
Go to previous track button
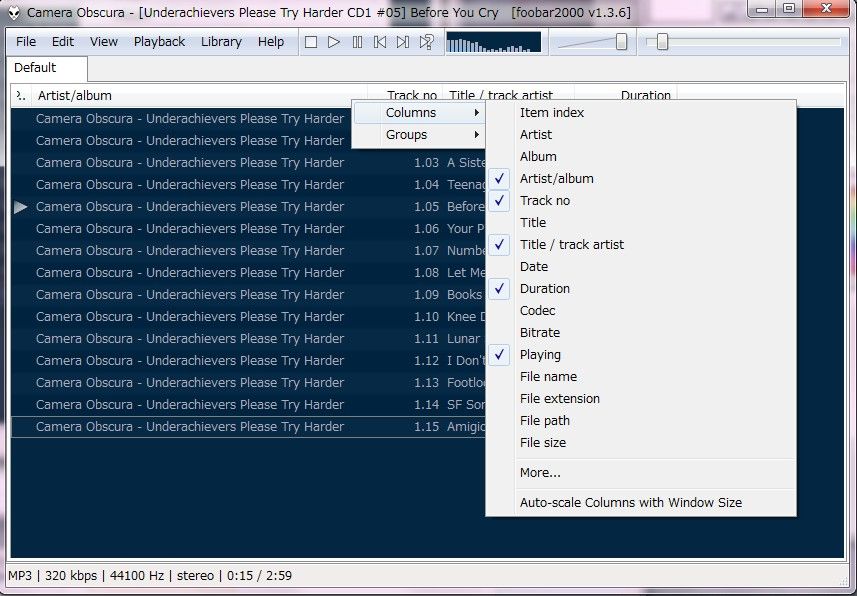pyautogui.click(x=380, y=42)
